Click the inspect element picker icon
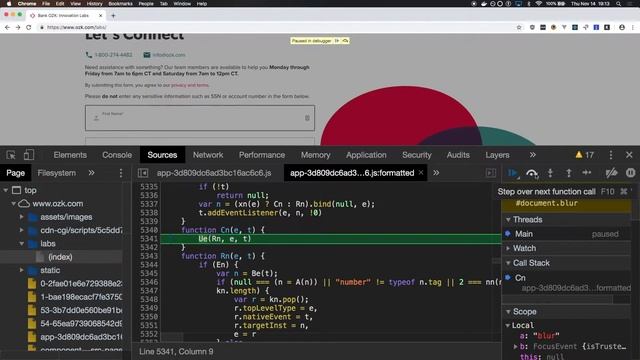The width and height of the screenshot is (640, 360). pos(11,155)
